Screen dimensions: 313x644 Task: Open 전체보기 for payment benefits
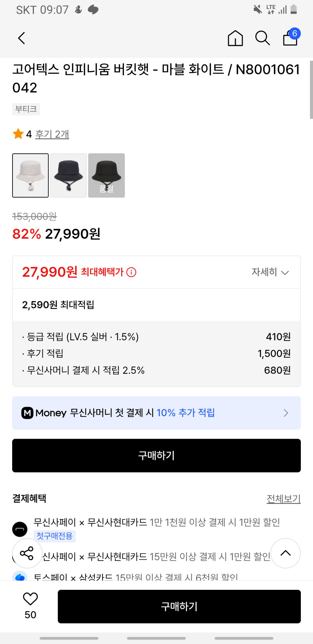tap(283, 499)
